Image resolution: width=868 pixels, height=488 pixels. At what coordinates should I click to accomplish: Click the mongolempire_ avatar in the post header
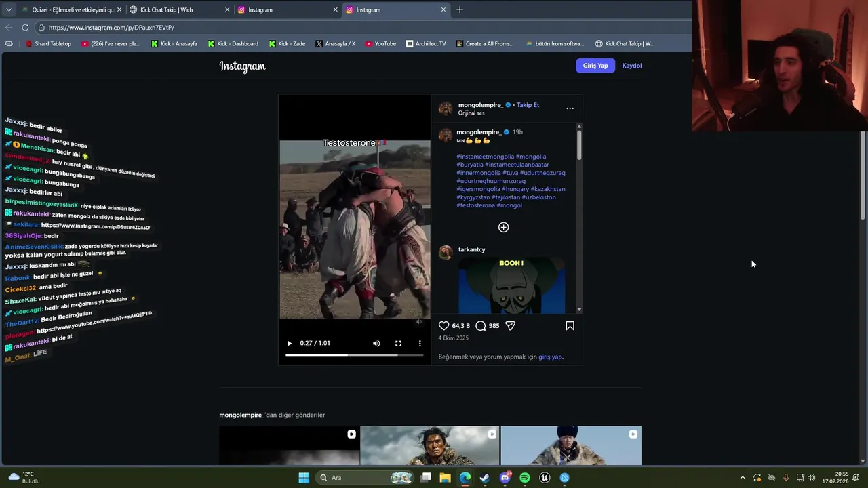tap(446, 108)
